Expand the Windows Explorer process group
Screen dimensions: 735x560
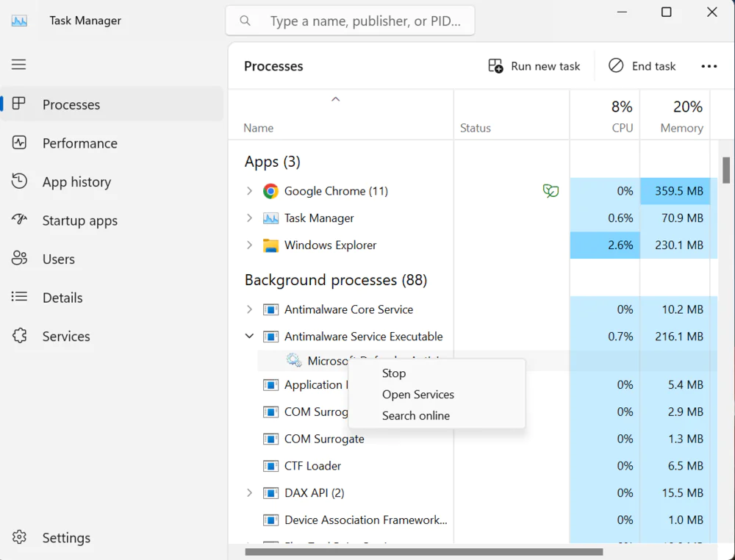point(249,245)
